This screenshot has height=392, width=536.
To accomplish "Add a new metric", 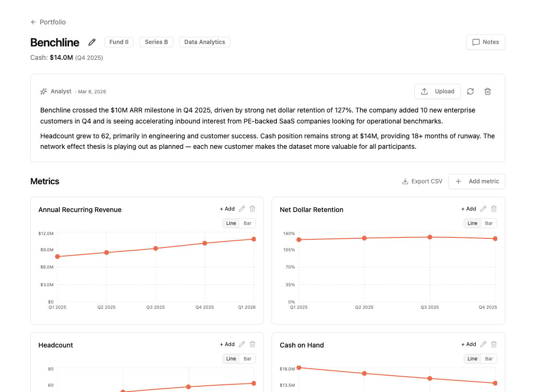I will coord(477,181).
